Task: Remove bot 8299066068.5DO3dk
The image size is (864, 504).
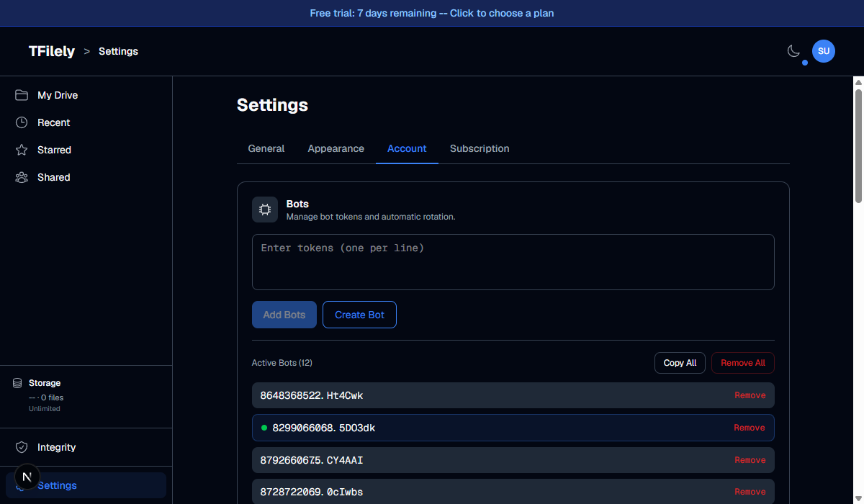Action: 749,428
